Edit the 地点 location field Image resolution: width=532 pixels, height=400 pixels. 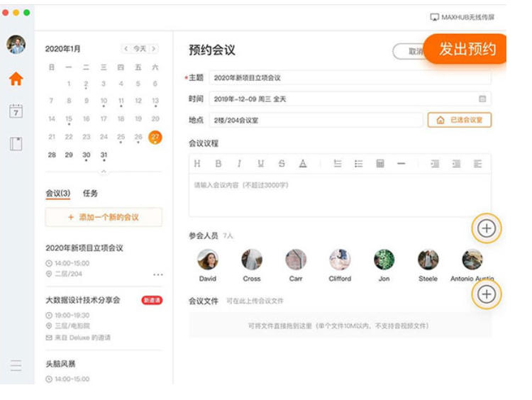click(x=316, y=120)
